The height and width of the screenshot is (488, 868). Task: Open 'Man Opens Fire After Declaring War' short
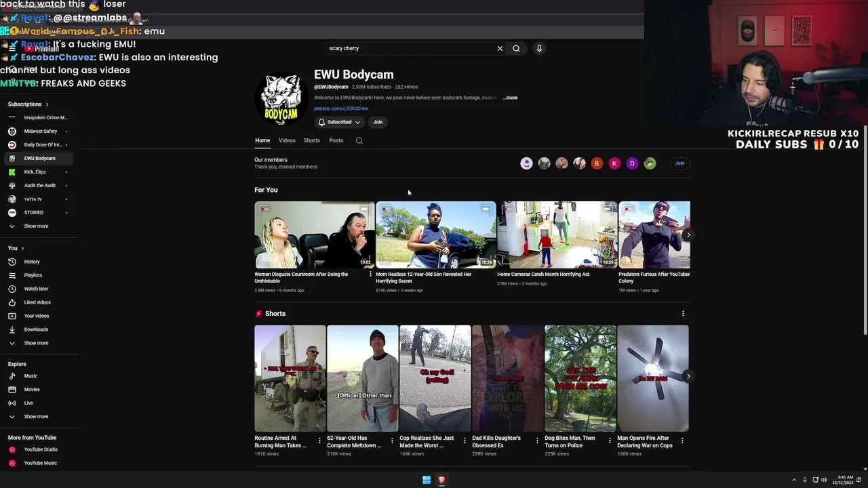coord(653,378)
